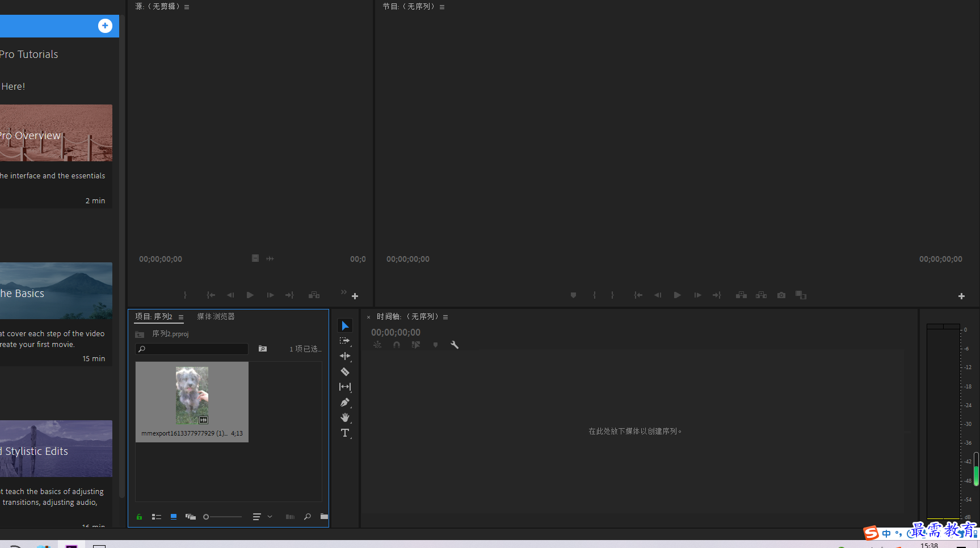
Task: Select the 项目: 序列2 tab
Action: click(154, 316)
